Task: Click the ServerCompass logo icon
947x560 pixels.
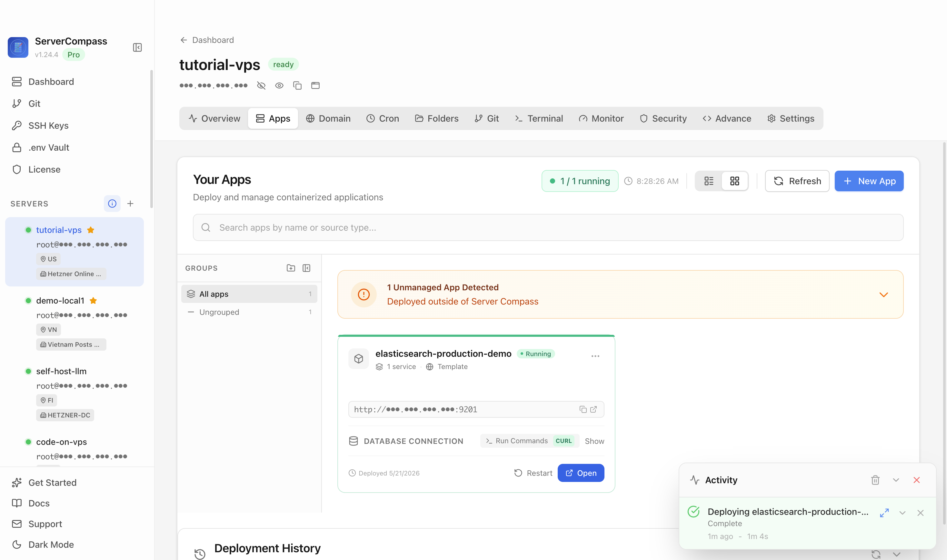Action: coord(18,47)
